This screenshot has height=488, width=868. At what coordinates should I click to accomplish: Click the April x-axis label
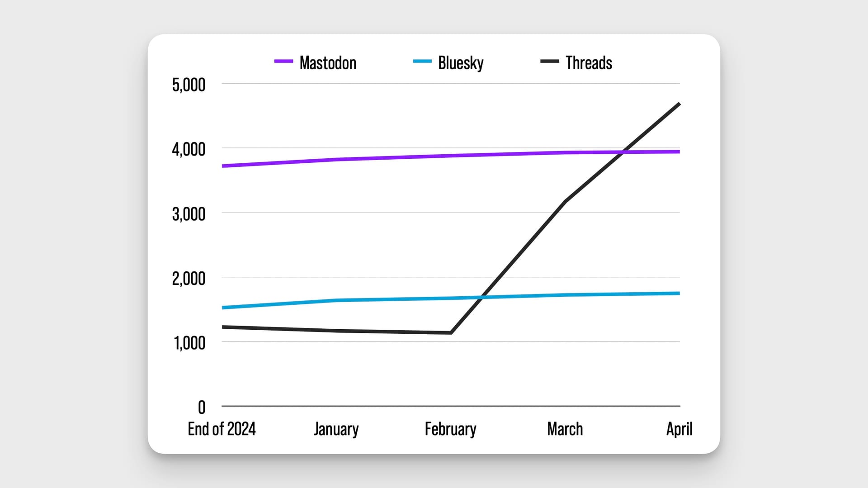click(679, 429)
